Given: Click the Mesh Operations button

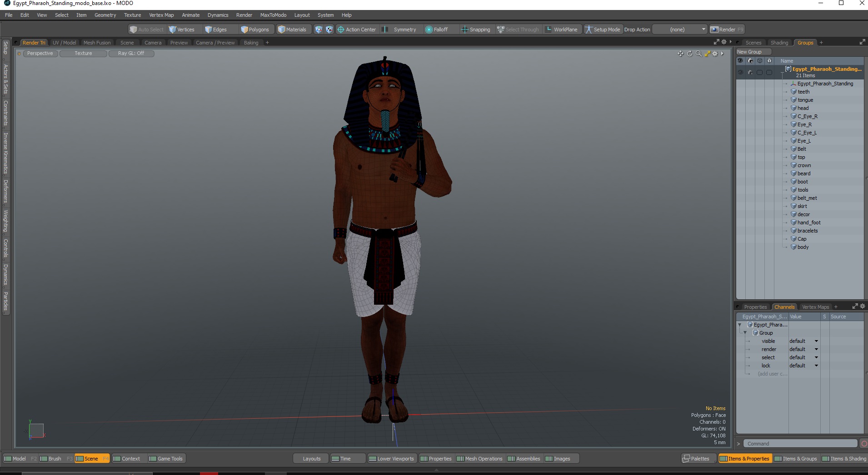Looking at the screenshot, I should 479,459.
